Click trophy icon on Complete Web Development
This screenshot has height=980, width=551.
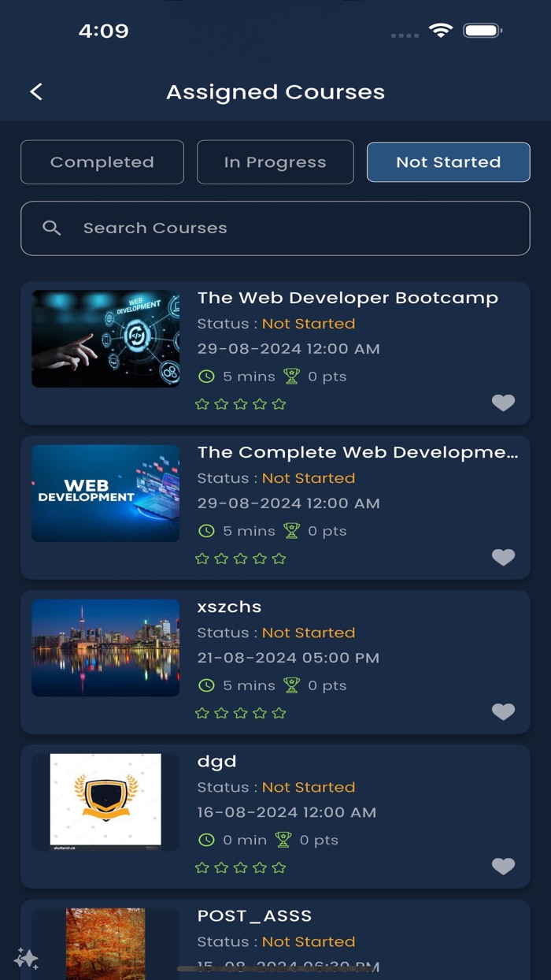[291, 531]
